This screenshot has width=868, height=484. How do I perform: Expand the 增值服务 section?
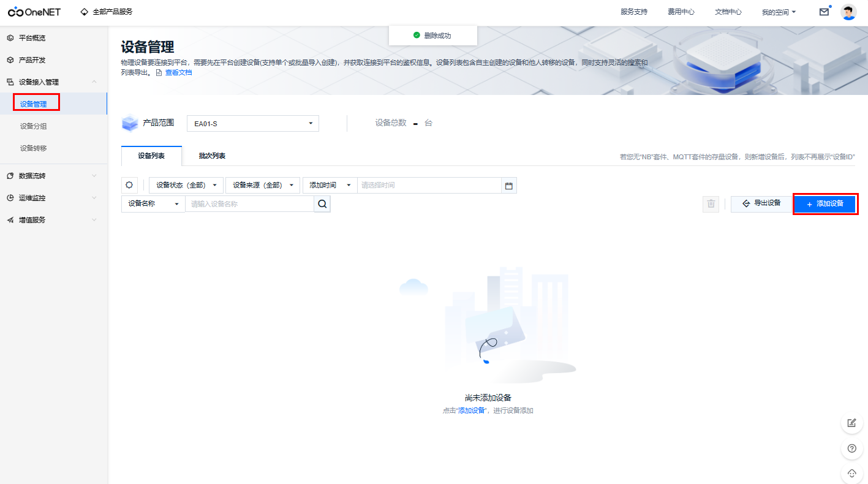54,220
